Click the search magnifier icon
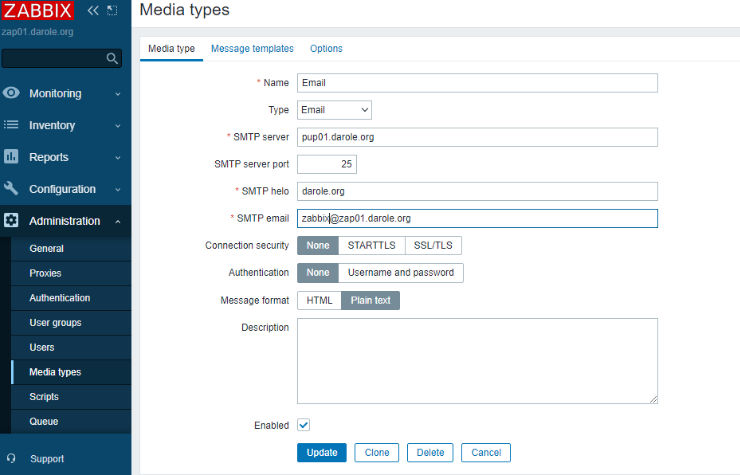The height and width of the screenshot is (475, 740). click(x=112, y=59)
